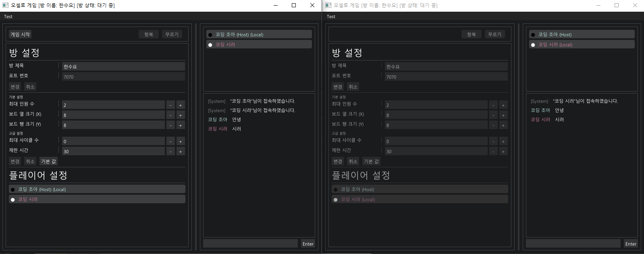644x254 pixels.
Task: Decrease 최대 사이클 수 with minus, right window
Action: click(493, 141)
